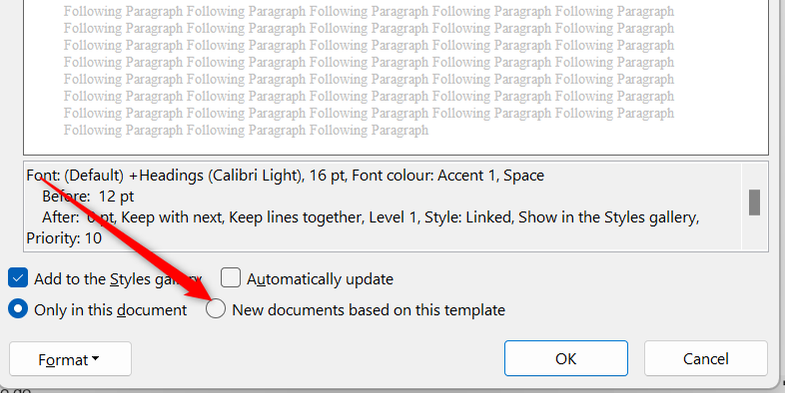
Task: Click the Priority: 10 line in style description
Action: pyautogui.click(x=64, y=238)
